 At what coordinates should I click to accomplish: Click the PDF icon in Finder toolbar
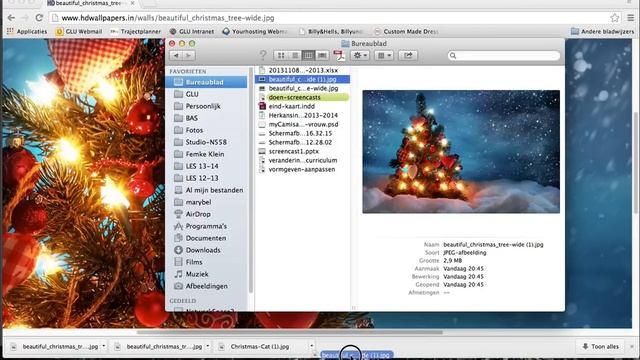pos(339,56)
